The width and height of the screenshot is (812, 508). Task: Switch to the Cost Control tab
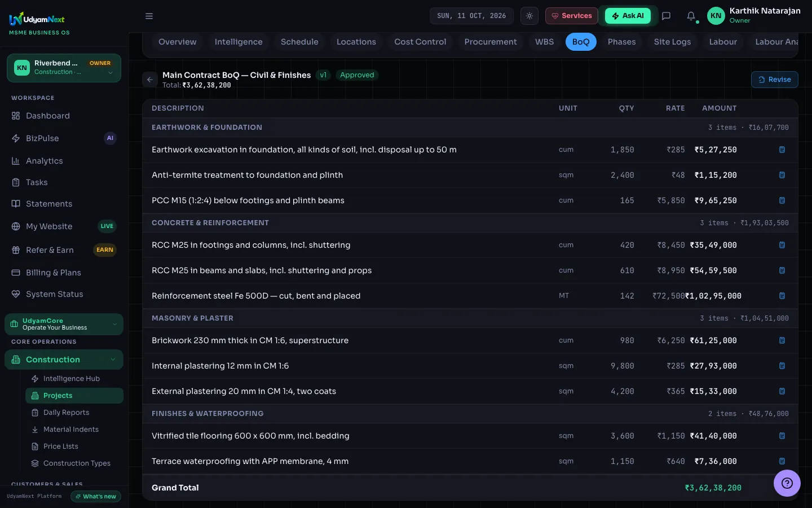[x=420, y=42]
